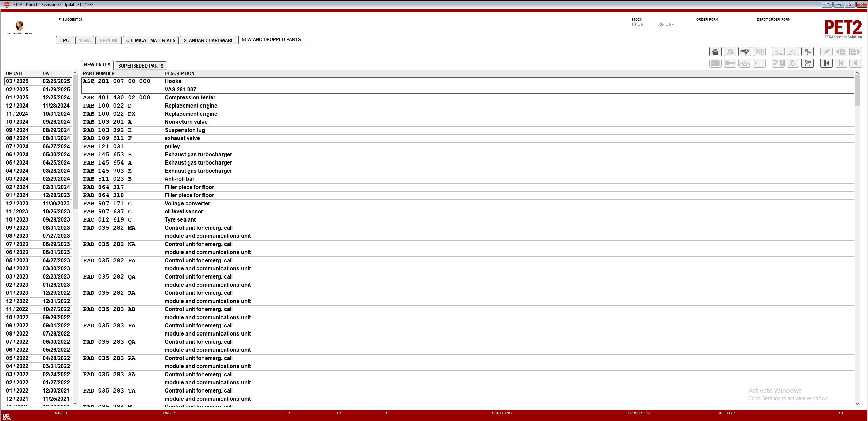868x421 pixels.
Task: Switch to the STANDARD HARDWARE tab
Action: pos(209,40)
